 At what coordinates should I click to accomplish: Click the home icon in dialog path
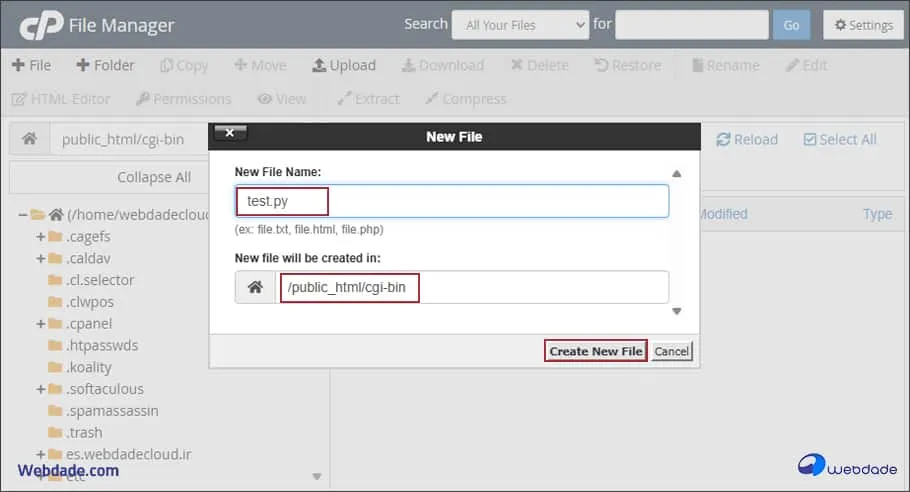pos(255,288)
